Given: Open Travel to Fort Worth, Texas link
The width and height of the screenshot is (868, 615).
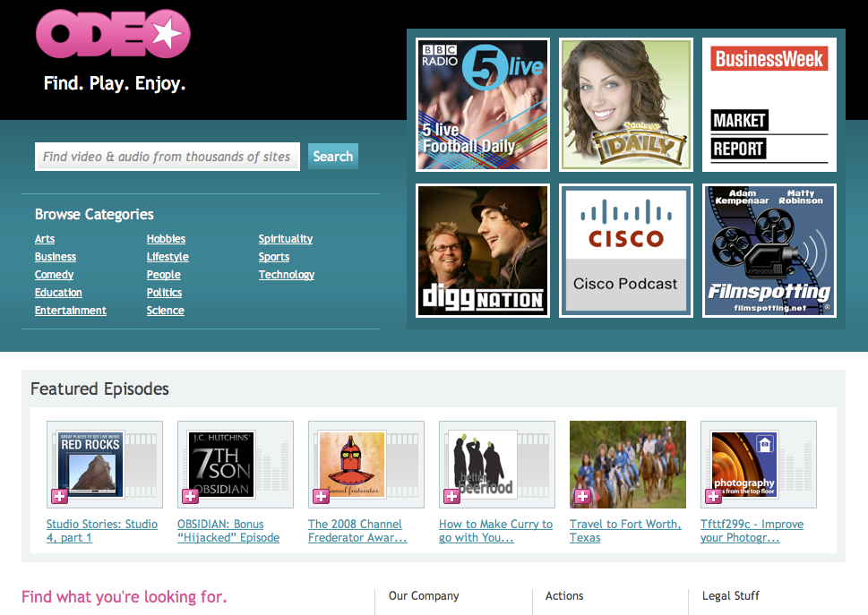Looking at the screenshot, I should [625, 531].
